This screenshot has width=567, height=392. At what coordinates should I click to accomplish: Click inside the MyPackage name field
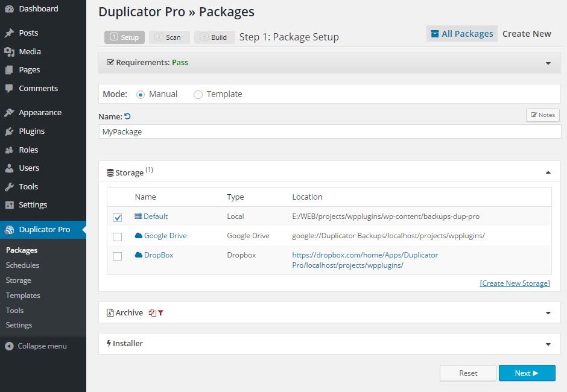[241, 131]
